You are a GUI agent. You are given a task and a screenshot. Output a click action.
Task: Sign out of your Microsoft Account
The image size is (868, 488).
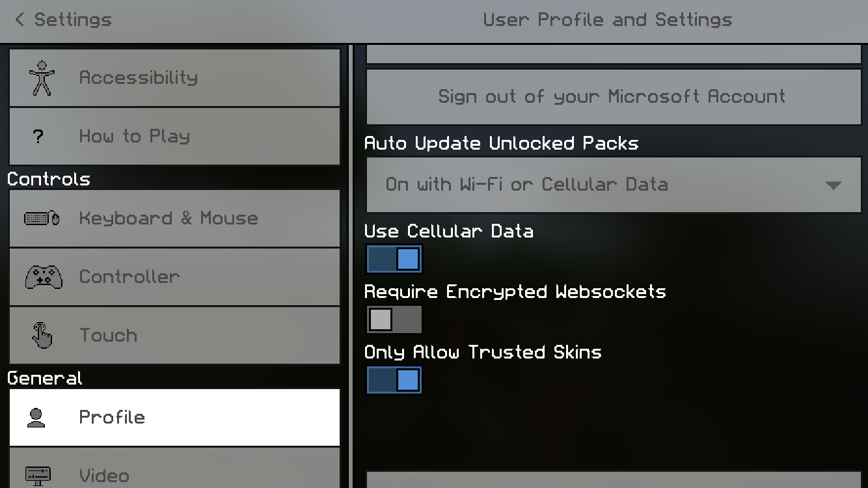tap(613, 97)
